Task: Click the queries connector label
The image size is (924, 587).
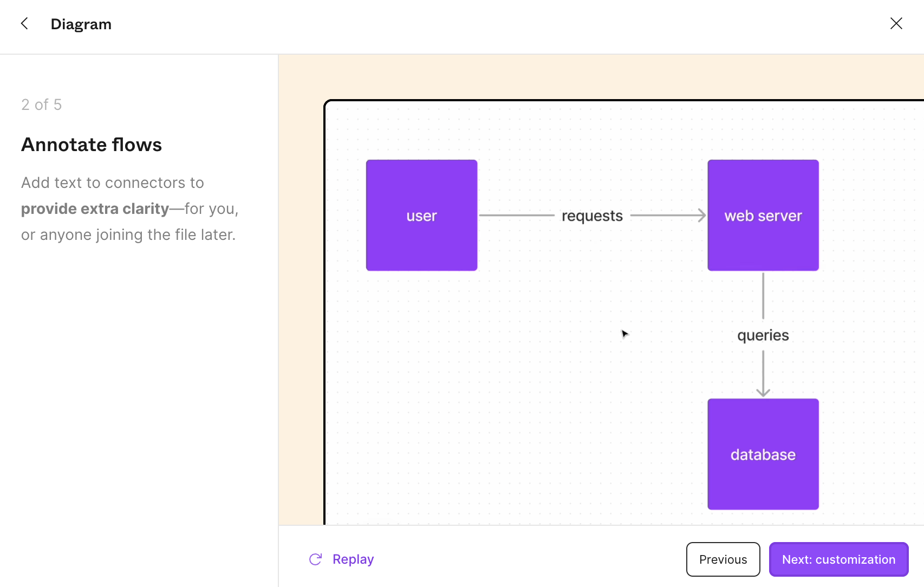Action: click(763, 336)
